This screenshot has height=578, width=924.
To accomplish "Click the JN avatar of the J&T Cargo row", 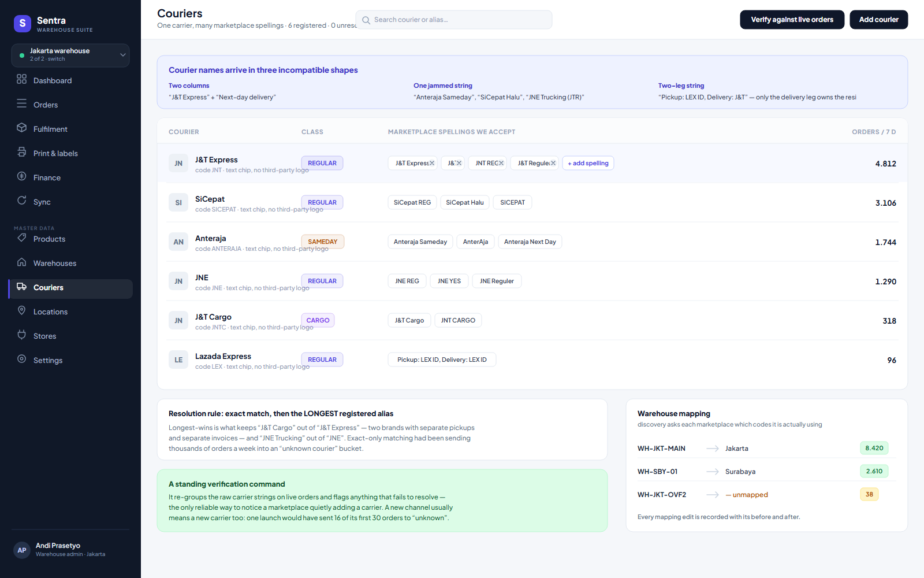I will coord(178,321).
